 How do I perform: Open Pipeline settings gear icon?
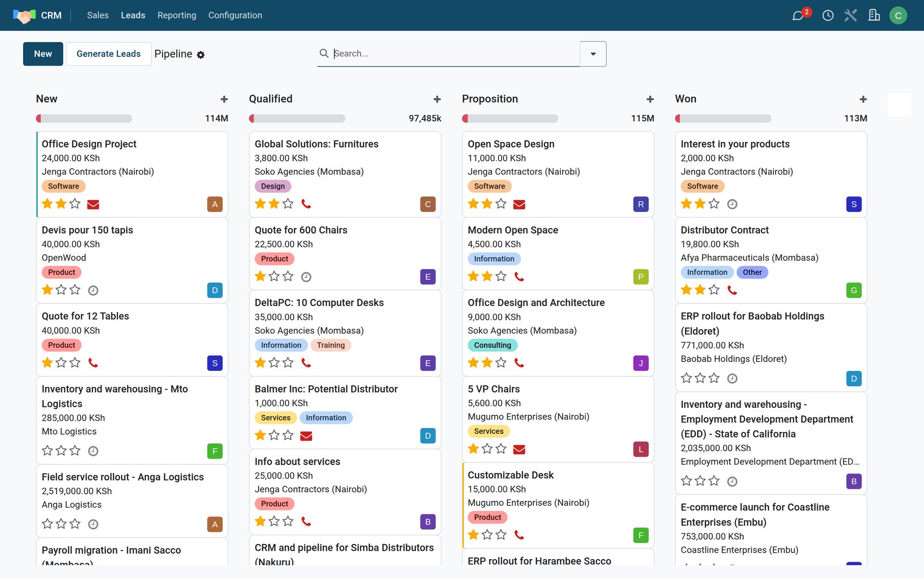coord(201,55)
